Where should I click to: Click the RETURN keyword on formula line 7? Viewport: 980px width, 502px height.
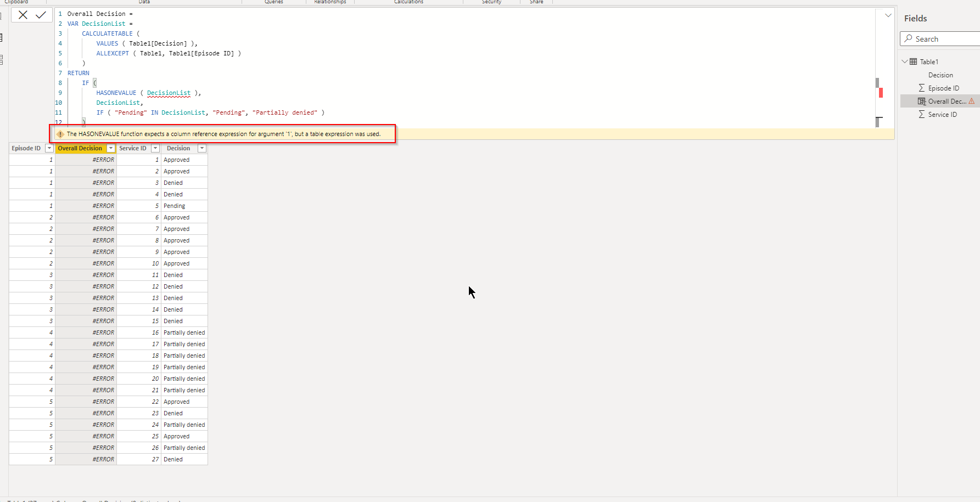point(78,73)
